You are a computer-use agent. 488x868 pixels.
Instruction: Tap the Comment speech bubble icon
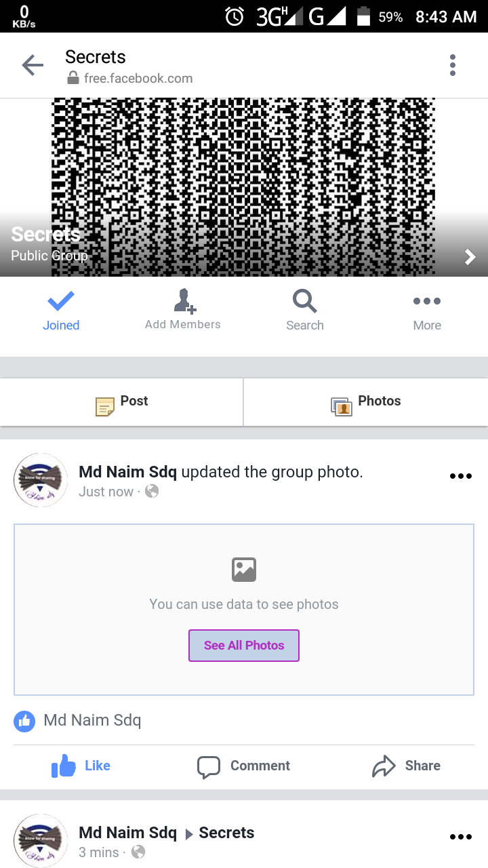click(209, 767)
